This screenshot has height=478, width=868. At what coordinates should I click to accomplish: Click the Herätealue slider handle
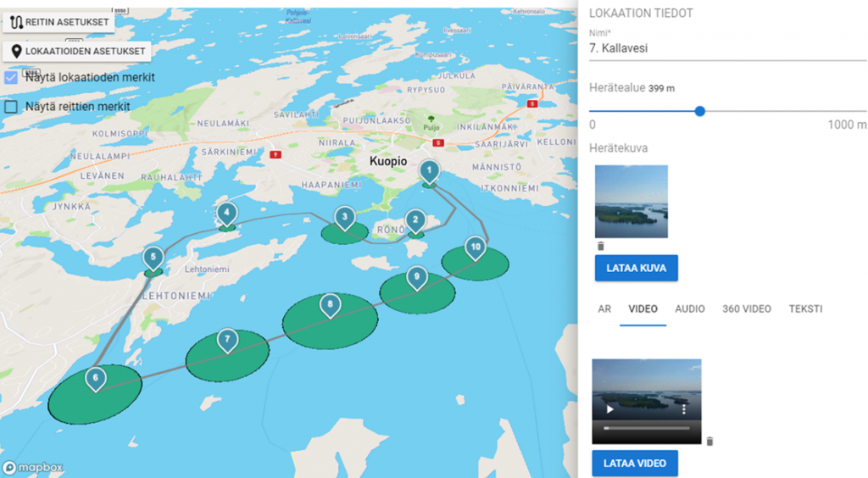click(x=700, y=111)
